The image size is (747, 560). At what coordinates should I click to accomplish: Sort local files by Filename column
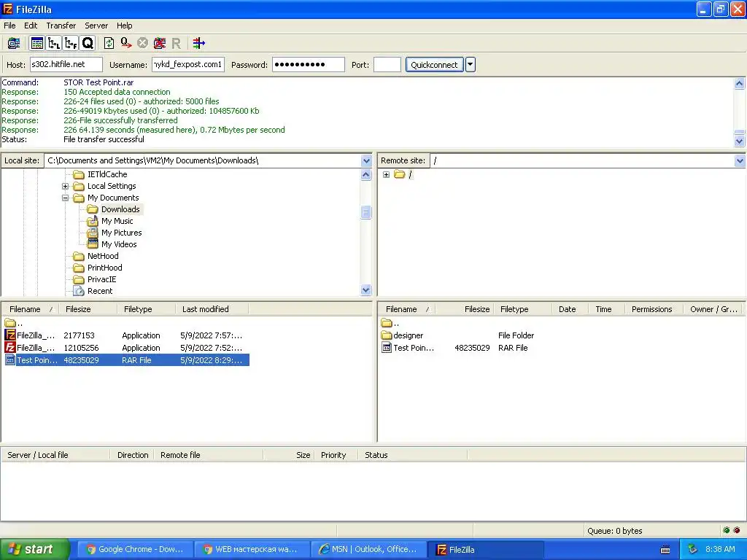coord(31,309)
